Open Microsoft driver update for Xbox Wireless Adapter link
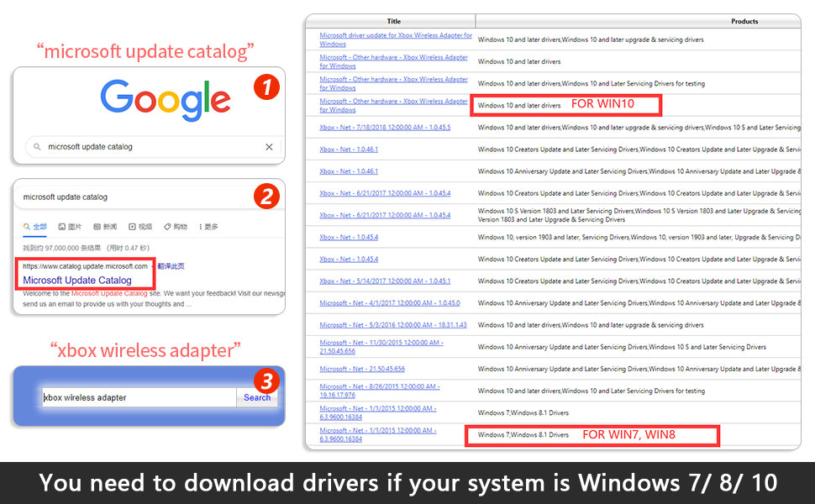 point(396,39)
